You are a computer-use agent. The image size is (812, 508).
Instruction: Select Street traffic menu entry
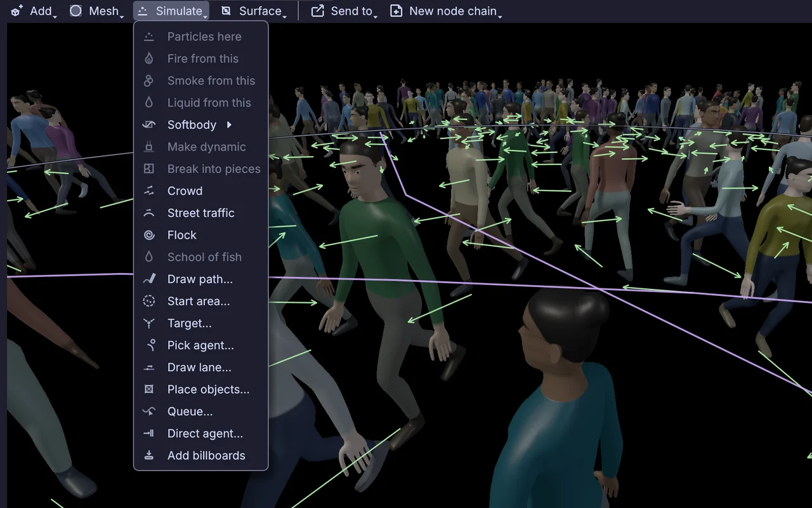tap(200, 213)
